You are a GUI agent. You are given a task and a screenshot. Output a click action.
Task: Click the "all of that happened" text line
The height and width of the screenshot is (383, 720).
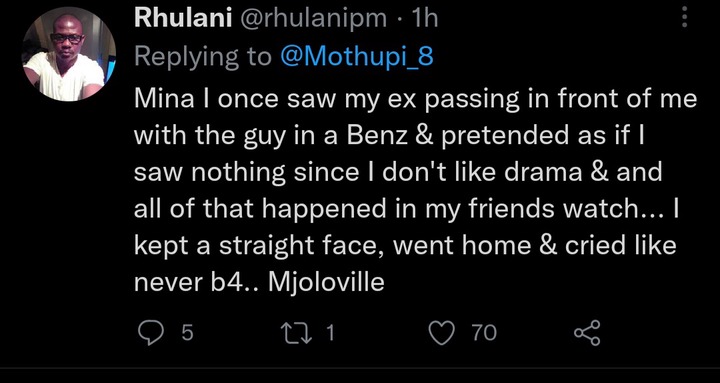point(406,209)
